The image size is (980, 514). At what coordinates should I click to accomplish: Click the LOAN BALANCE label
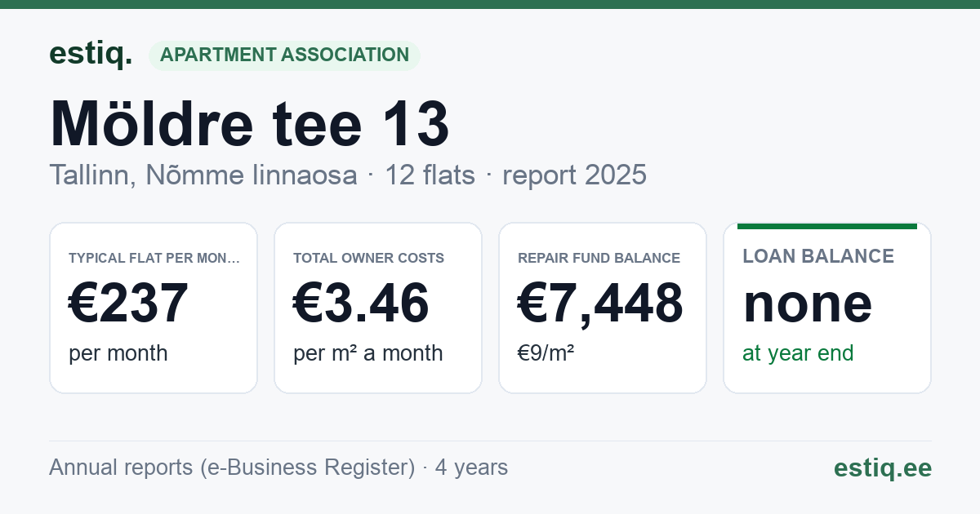pos(818,256)
